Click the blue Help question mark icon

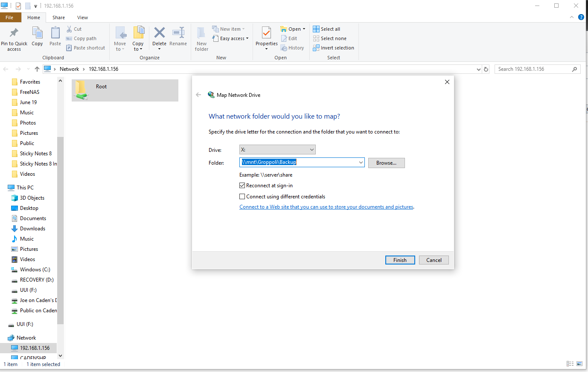coord(581,17)
